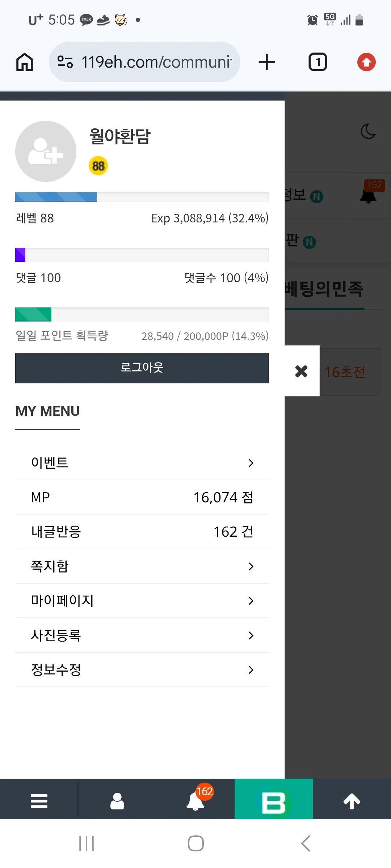
Task: Click the 내글반응 162 건 row
Action: tap(142, 532)
